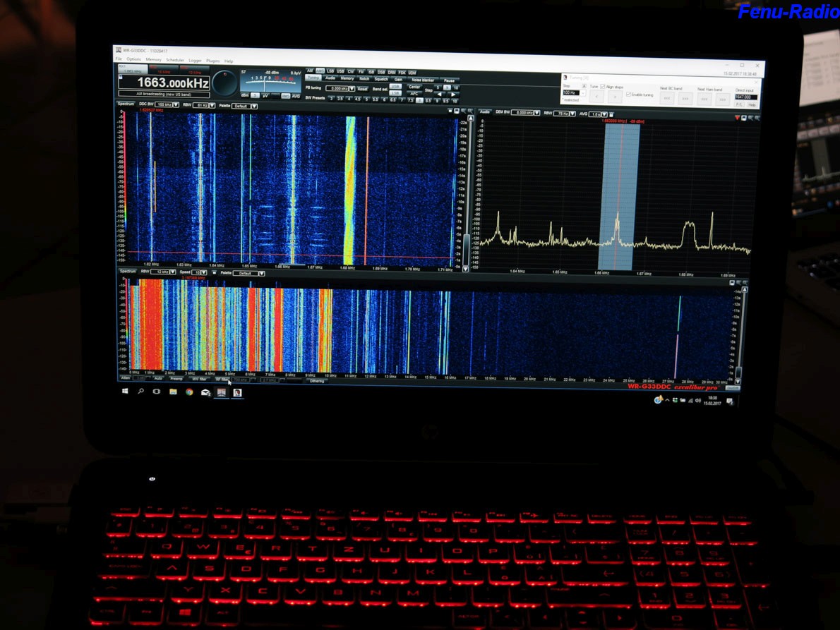Click the audio spectrum lock icon
The width and height of the screenshot is (840, 630).
(x=611, y=114)
